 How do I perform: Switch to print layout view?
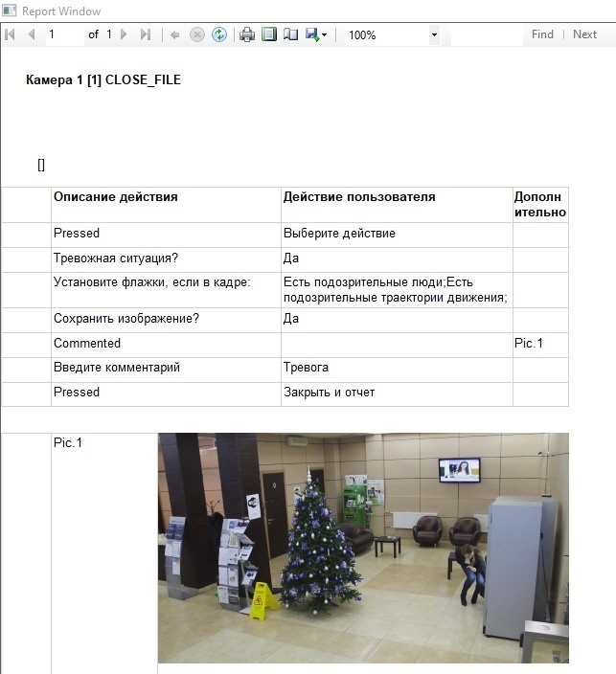coord(269,34)
